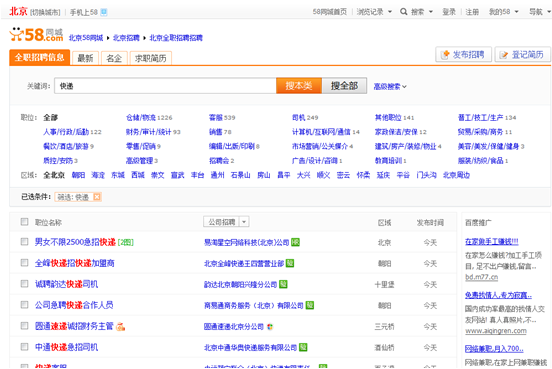The height and width of the screenshot is (369, 552).
Task: Check the box for 诚聘韵达快递司机
Action: pos(24,284)
